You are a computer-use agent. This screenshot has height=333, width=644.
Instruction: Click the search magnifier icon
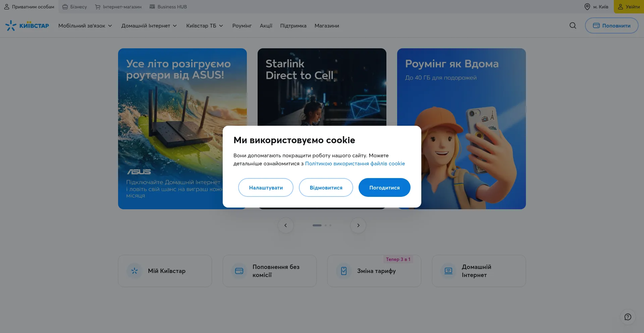573,25
